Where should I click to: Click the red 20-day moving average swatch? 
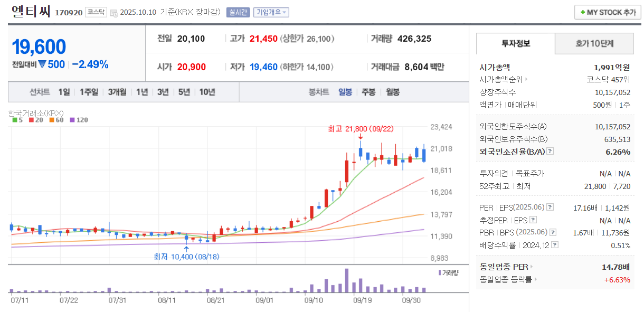click(32, 120)
